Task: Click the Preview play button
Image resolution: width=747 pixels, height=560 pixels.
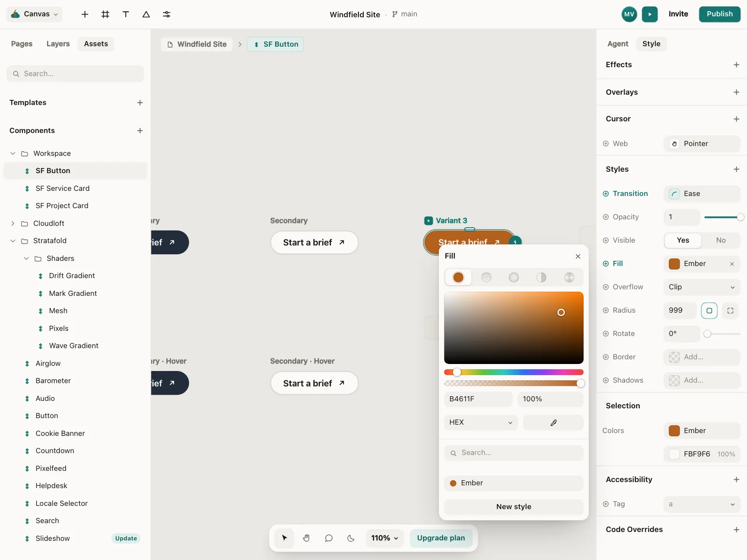Action: 650,14
